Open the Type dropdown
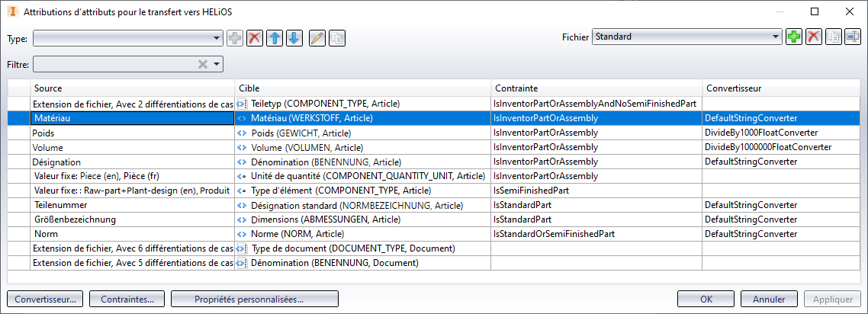The height and width of the screenshot is (314, 868). (128, 38)
